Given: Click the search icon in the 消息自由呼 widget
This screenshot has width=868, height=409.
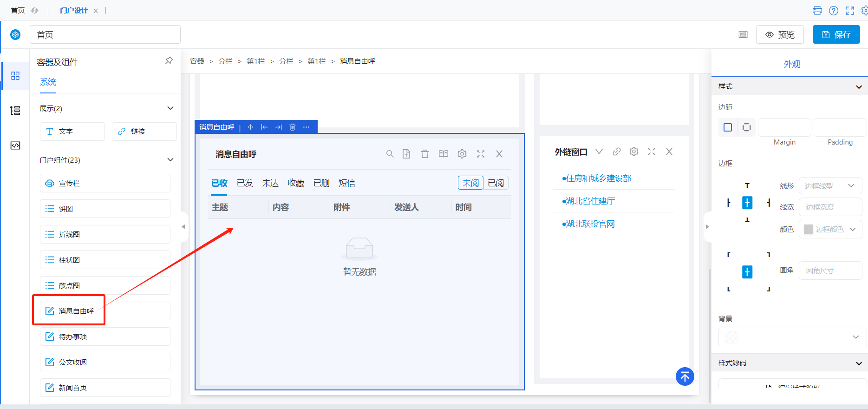Looking at the screenshot, I should coord(390,154).
